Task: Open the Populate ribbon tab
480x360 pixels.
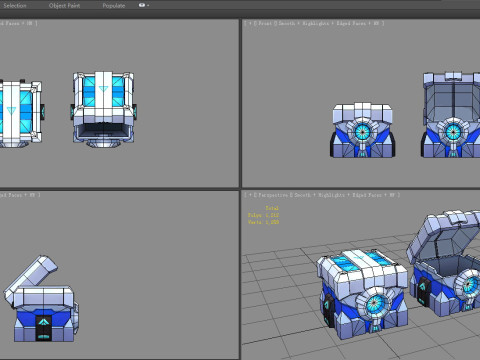Action: pyautogui.click(x=114, y=5)
